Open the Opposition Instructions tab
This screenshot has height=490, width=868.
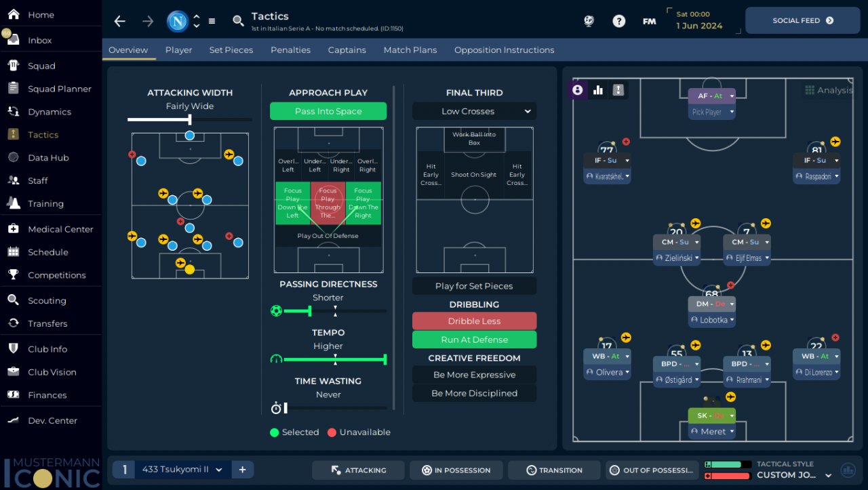pyautogui.click(x=504, y=50)
